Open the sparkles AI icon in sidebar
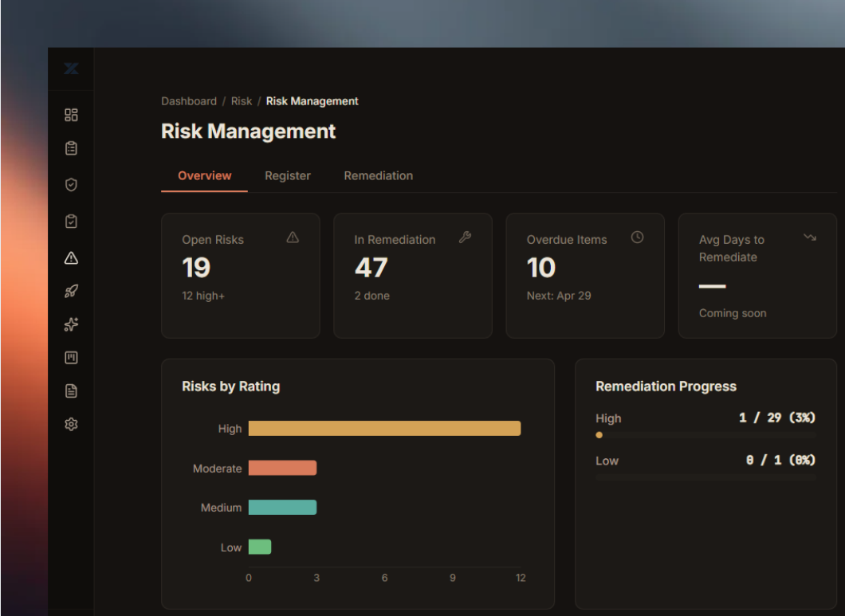This screenshot has width=845, height=616. coord(71,324)
